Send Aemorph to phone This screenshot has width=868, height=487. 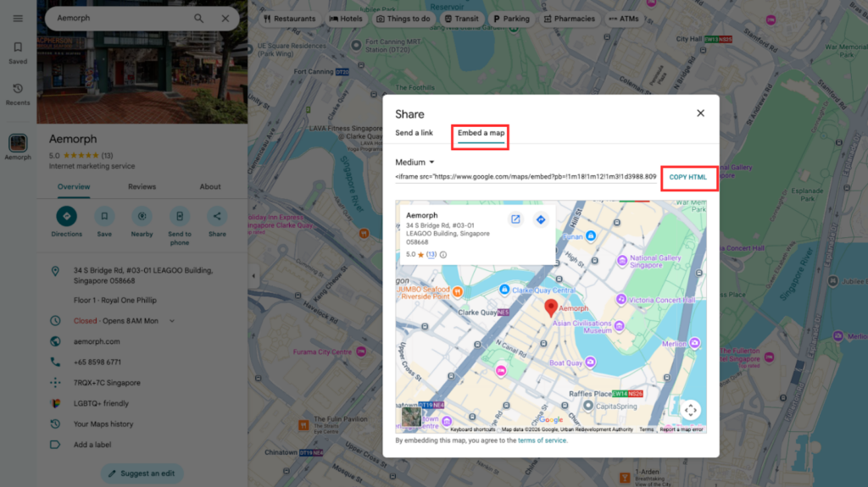point(180,226)
